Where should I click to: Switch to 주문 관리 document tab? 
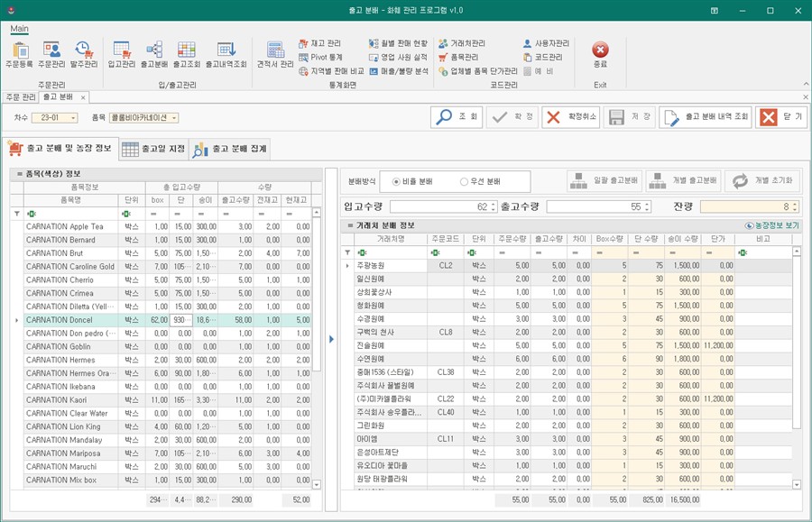coord(21,97)
